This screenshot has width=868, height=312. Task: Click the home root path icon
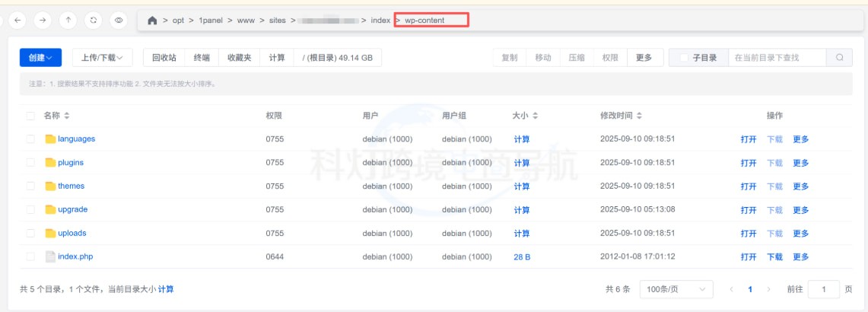[152, 21]
